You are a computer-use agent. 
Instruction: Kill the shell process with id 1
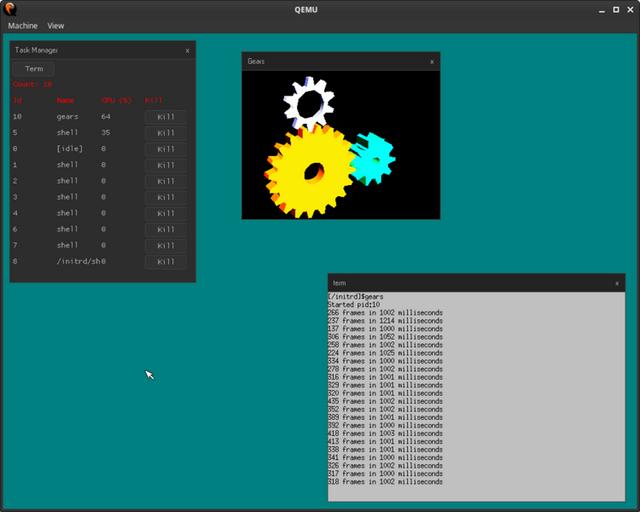(166, 165)
